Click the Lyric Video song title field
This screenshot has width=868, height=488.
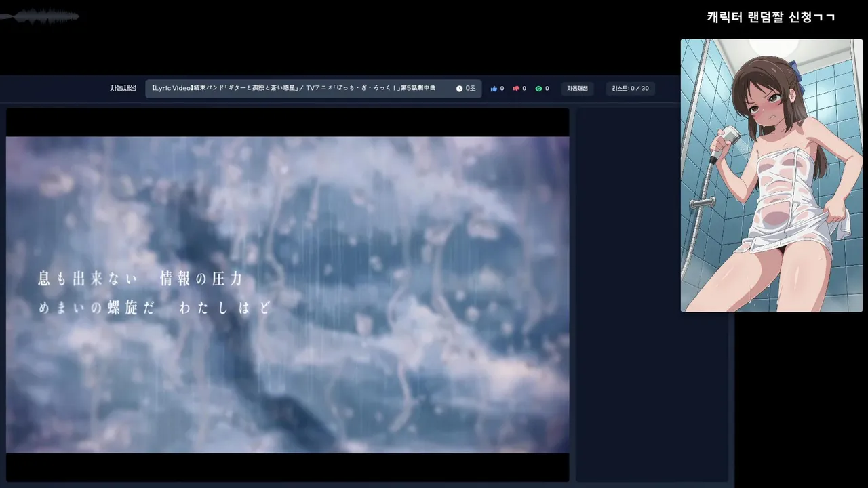coord(313,89)
